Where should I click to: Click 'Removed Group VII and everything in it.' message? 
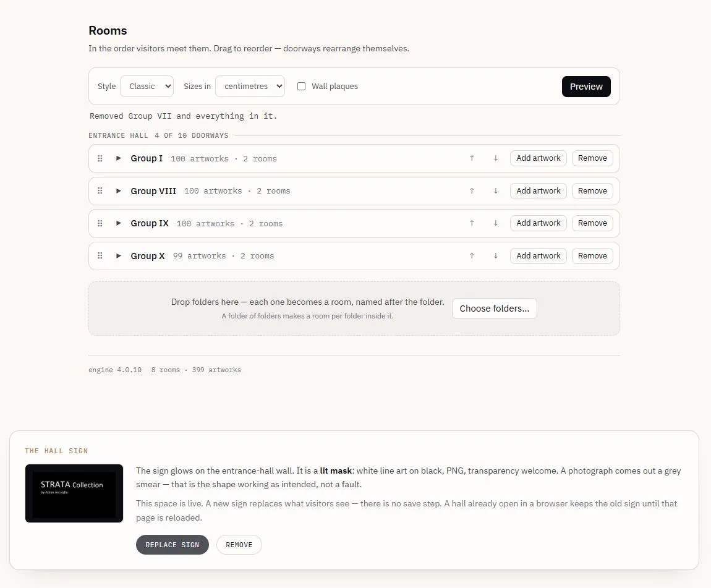click(x=183, y=116)
